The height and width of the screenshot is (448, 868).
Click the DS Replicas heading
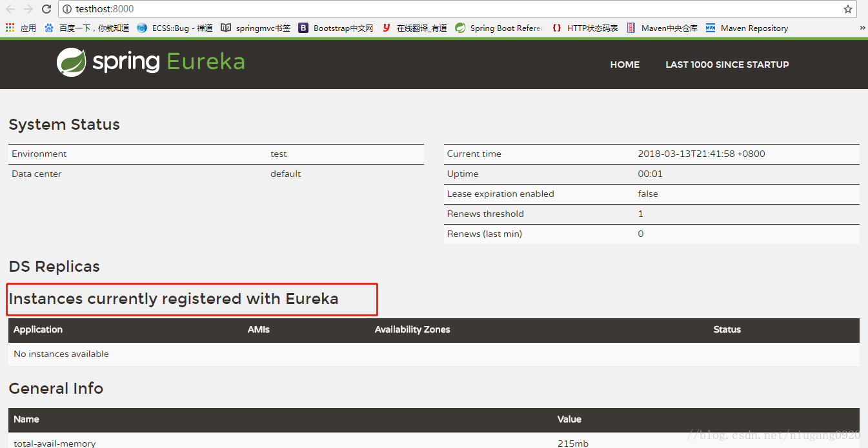pos(54,267)
